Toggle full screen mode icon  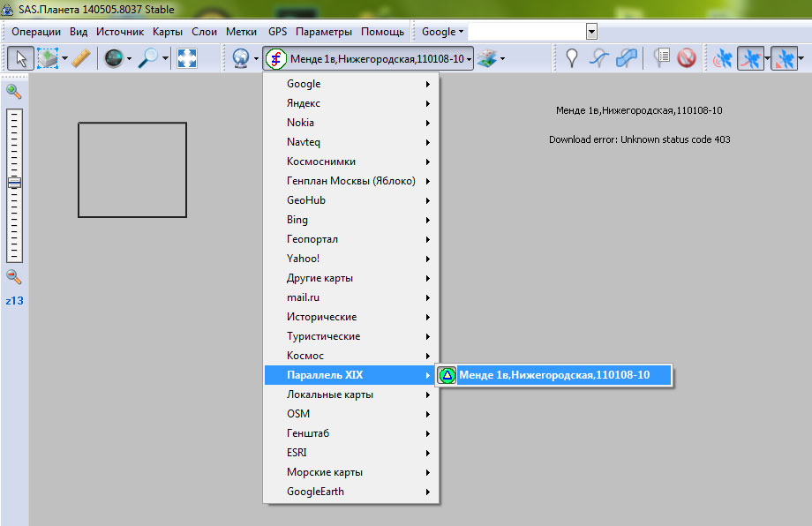(x=186, y=58)
